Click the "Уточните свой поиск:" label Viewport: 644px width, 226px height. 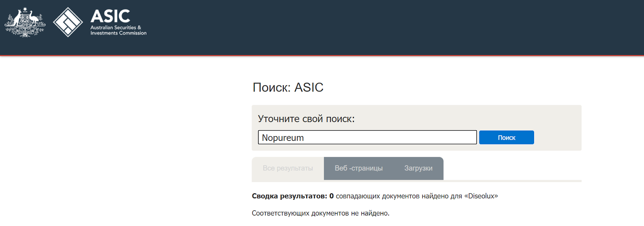click(x=306, y=119)
